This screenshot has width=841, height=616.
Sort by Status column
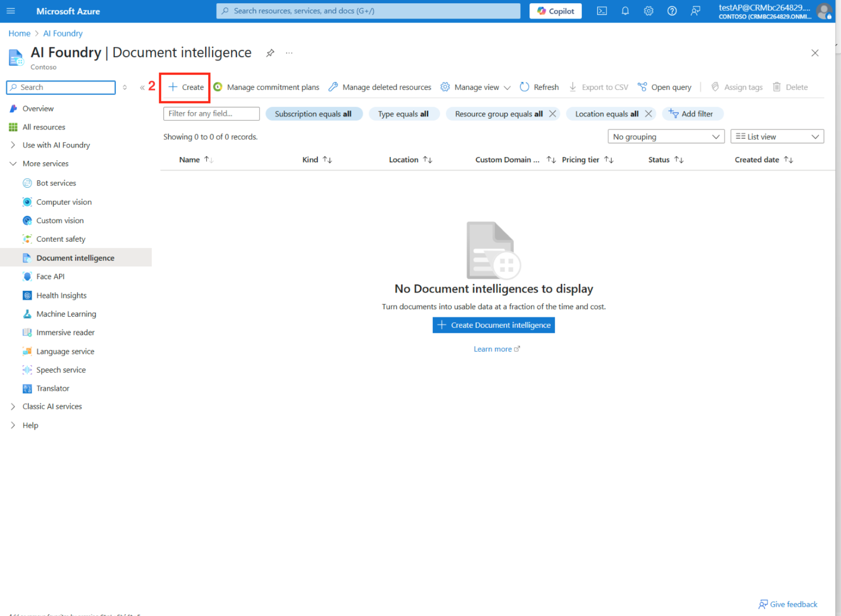click(666, 160)
